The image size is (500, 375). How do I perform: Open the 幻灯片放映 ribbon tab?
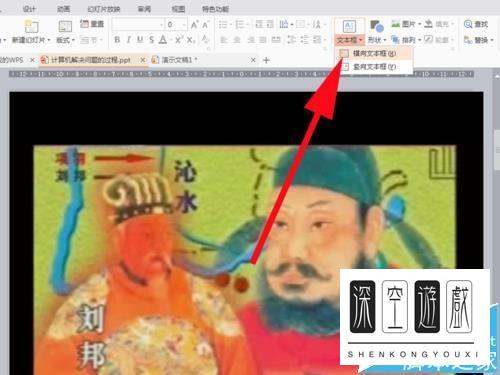coord(103,9)
